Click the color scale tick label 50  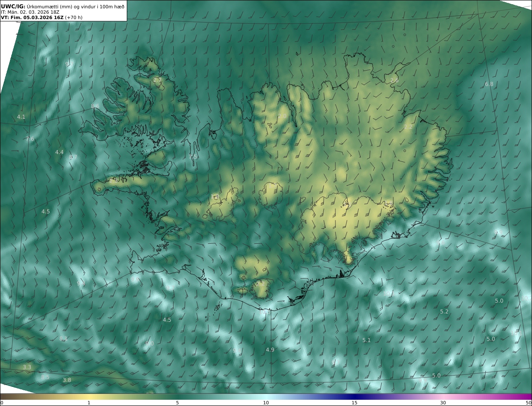pyautogui.click(x=529, y=403)
